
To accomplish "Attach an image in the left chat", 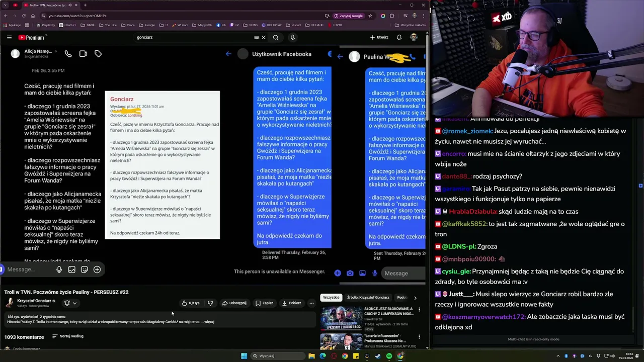I will point(72,269).
